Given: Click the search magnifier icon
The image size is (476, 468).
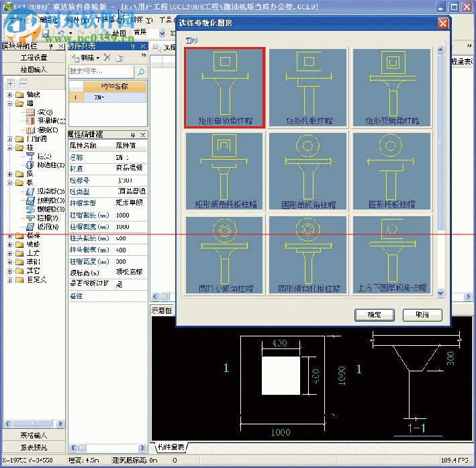Looking at the screenshot, I should click(141, 71).
